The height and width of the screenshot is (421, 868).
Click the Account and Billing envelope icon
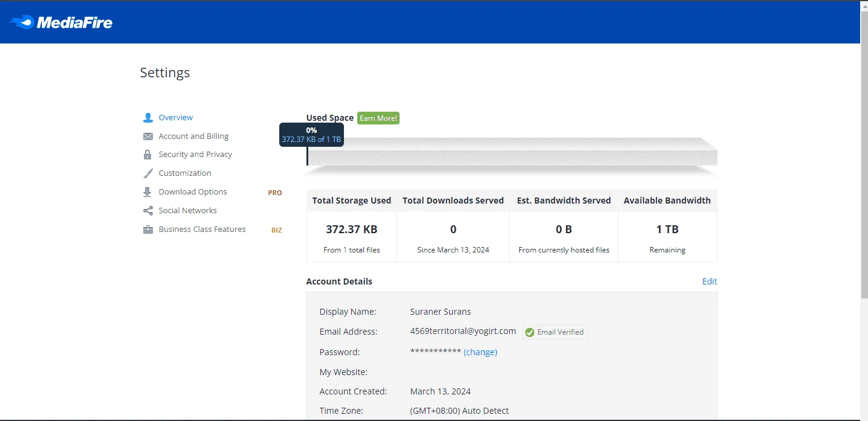[x=147, y=137]
